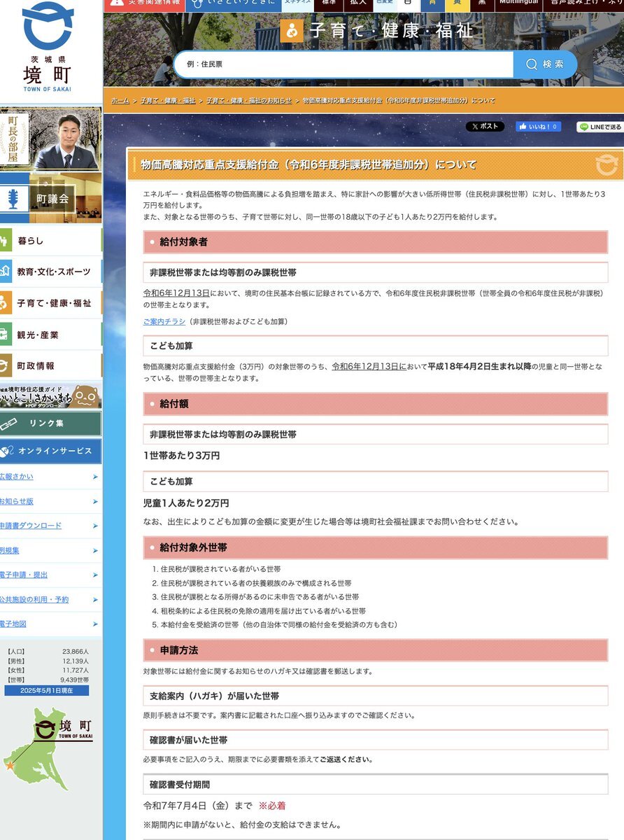Image resolution: width=624 pixels, height=840 pixels.
Task: Open the 申請書ダウンロード link
Action: point(30,526)
